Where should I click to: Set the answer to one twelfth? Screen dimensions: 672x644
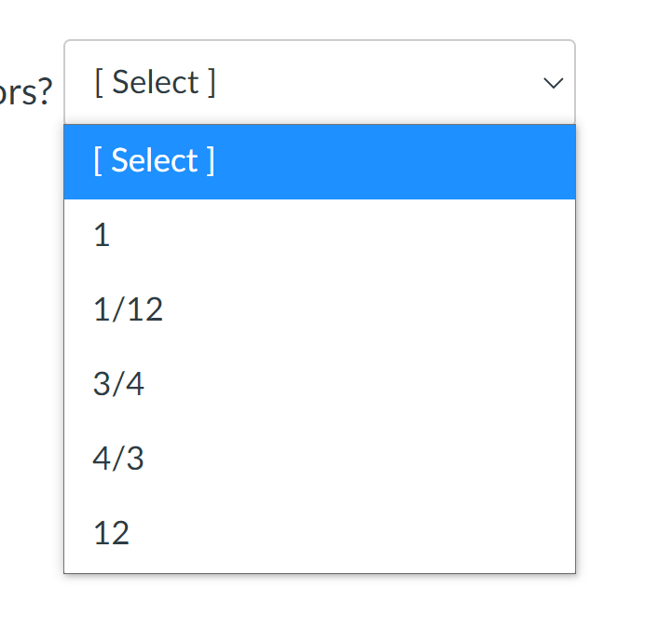coord(319,310)
